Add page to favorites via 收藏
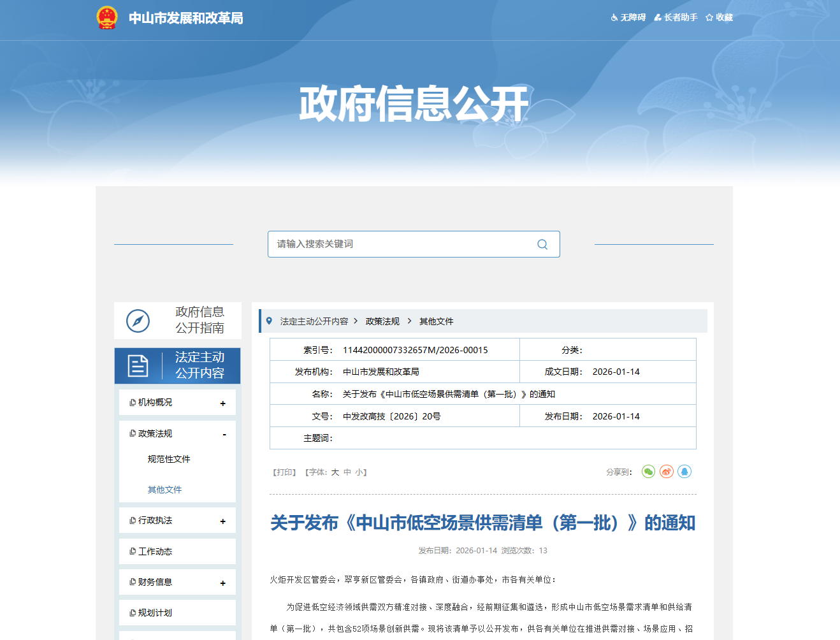This screenshot has width=840, height=640. (x=719, y=17)
